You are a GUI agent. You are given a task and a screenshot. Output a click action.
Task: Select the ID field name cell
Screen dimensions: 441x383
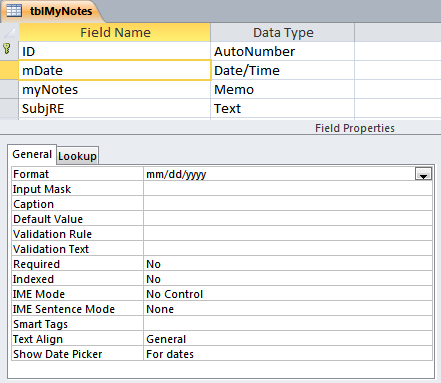tap(115, 51)
